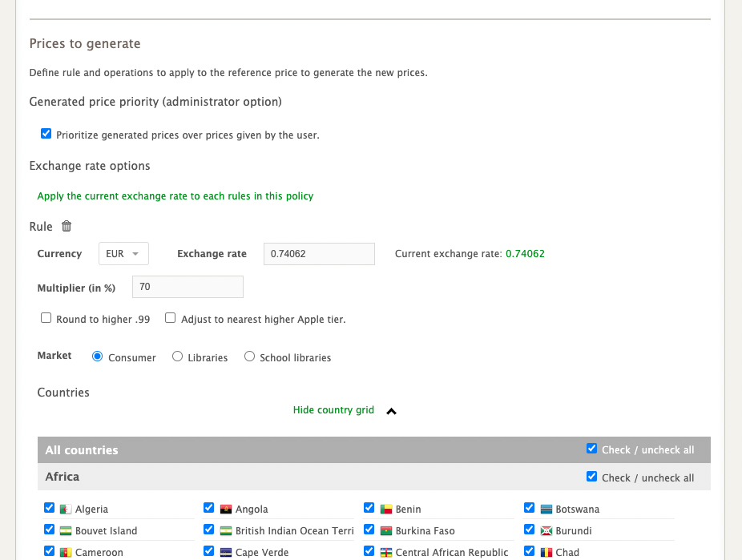Viewport: 742px width, 560px height.
Task: Apply the current exchange rate to rules
Action: pyautogui.click(x=175, y=196)
